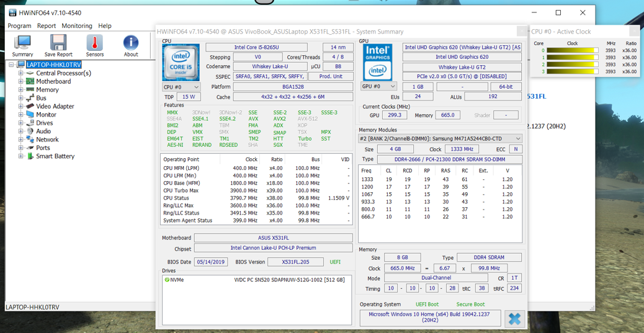This screenshot has height=333, width=644.
Task: Open the Monitoring menu
Action: tap(77, 25)
